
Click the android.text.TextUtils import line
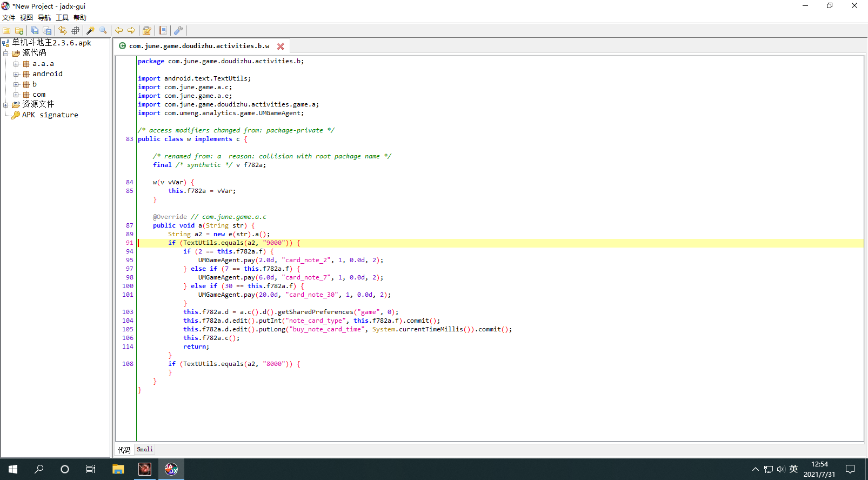point(195,78)
